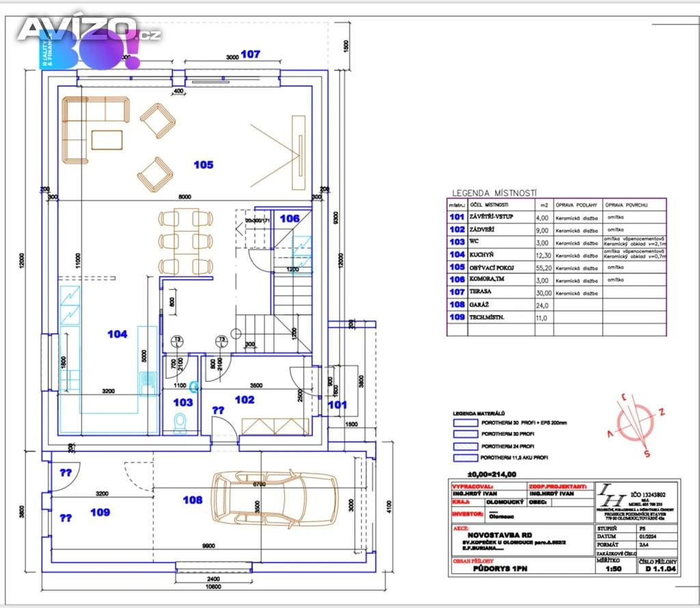Image resolution: width=700 pixels, height=608 pixels.
Task: Click the kitchen sink symbol
Action: [146, 384]
